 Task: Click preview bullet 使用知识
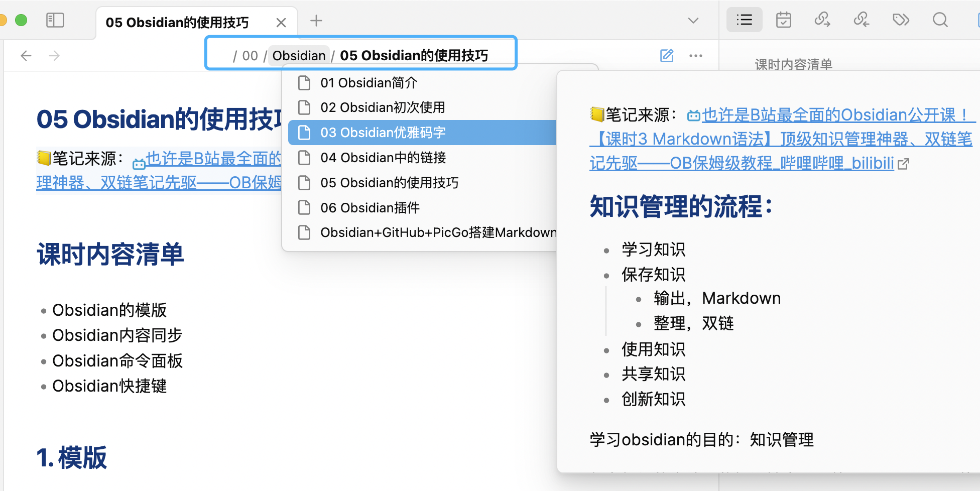pyautogui.click(x=653, y=349)
